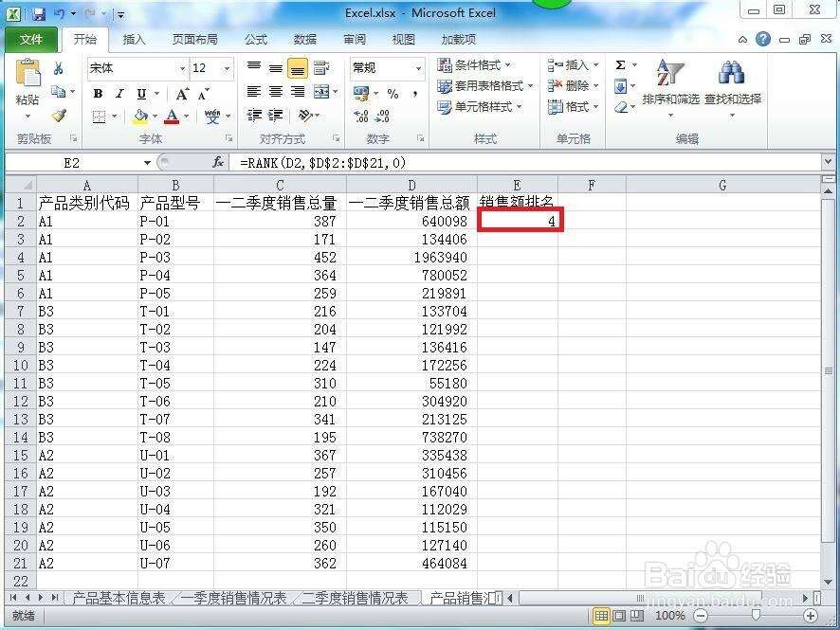Open the 文件 file menu button
Image resolution: width=840 pixels, height=630 pixels.
30,39
